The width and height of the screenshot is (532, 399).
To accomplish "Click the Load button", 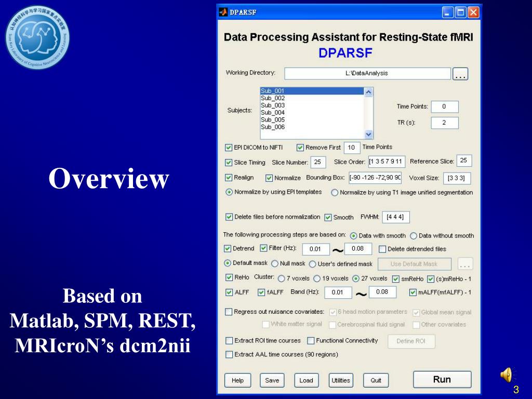I will (x=307, y=380).
